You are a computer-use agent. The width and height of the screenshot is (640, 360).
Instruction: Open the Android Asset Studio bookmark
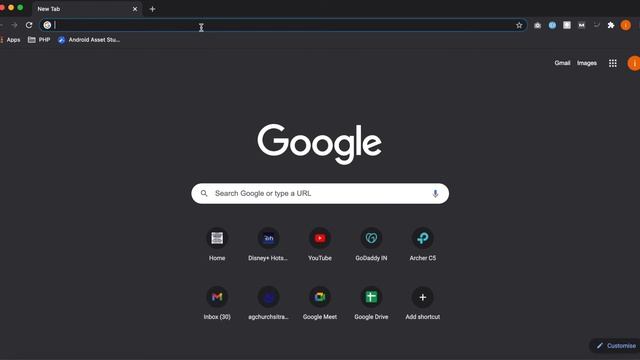89,40
